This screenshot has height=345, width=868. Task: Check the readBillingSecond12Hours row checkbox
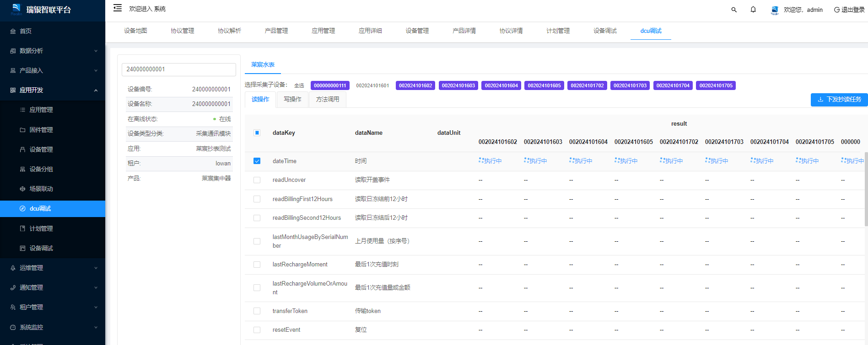tap(257, 218)
